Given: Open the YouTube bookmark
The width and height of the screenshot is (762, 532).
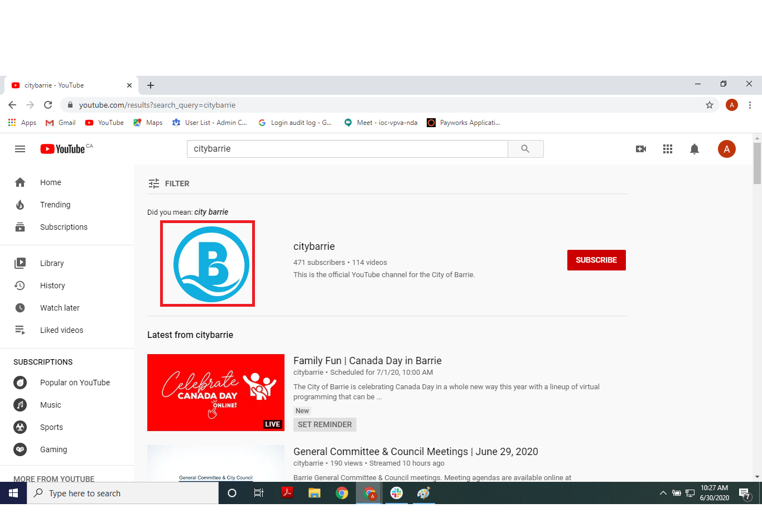Looking at the screenshot, I should click(x=104, y=123).
